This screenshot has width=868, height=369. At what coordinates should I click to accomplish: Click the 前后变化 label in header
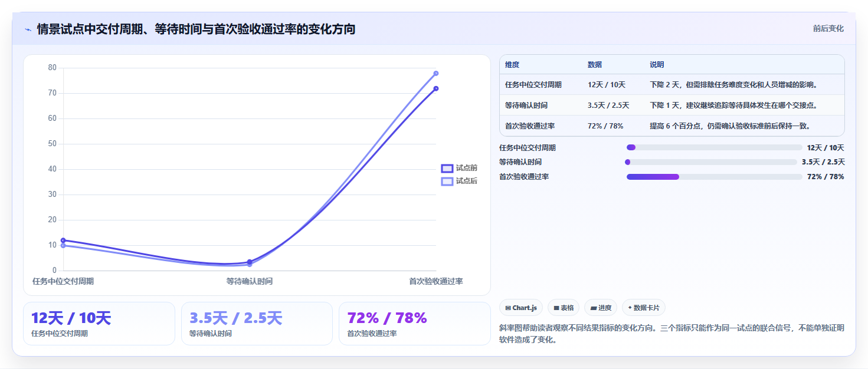click(x=828, y=28)
